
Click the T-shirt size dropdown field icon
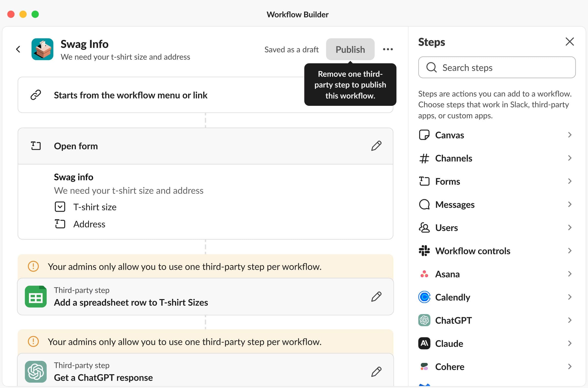[x=60, y=207]
